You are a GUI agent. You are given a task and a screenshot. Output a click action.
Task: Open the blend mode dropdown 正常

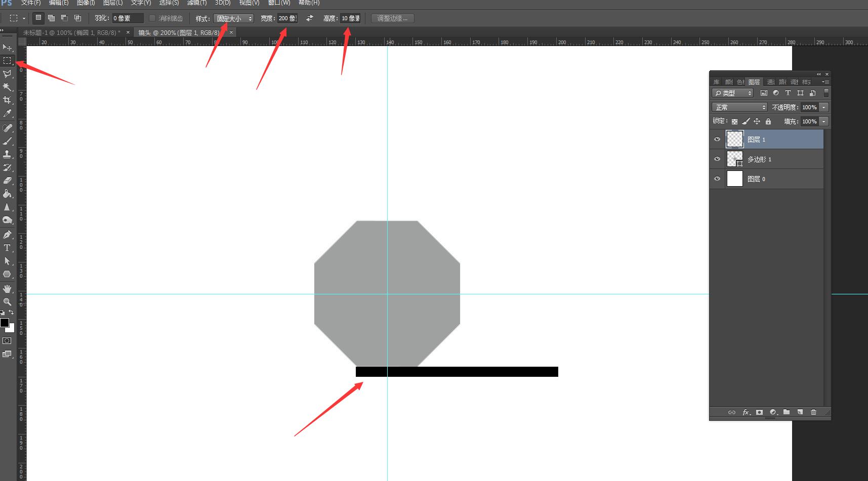point(739,107)
